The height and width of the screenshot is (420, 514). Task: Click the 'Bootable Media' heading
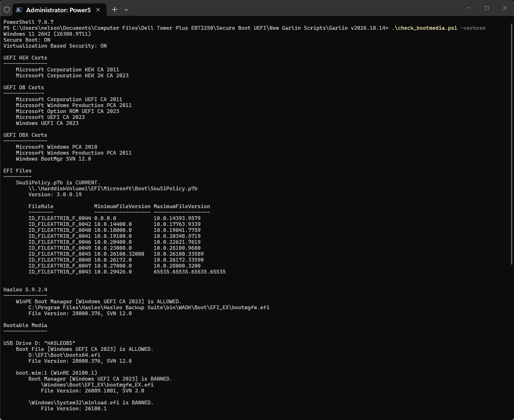click(x=25, y=325)
